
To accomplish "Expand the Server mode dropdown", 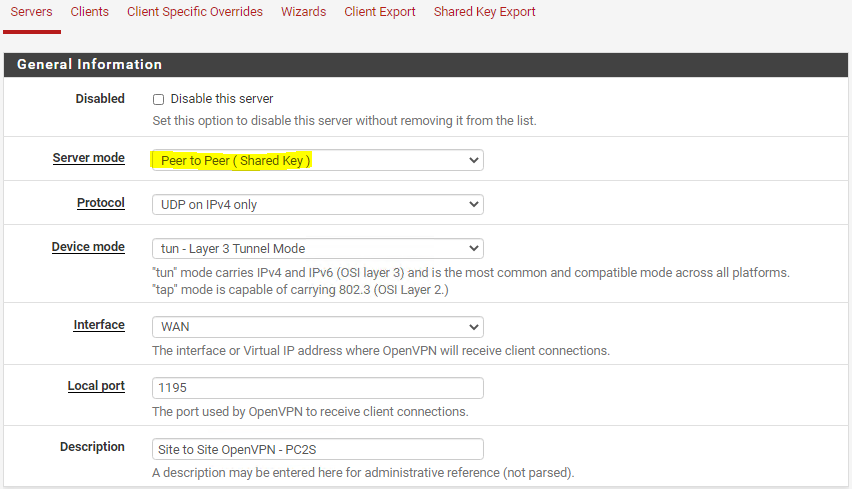I will (318, 160).
